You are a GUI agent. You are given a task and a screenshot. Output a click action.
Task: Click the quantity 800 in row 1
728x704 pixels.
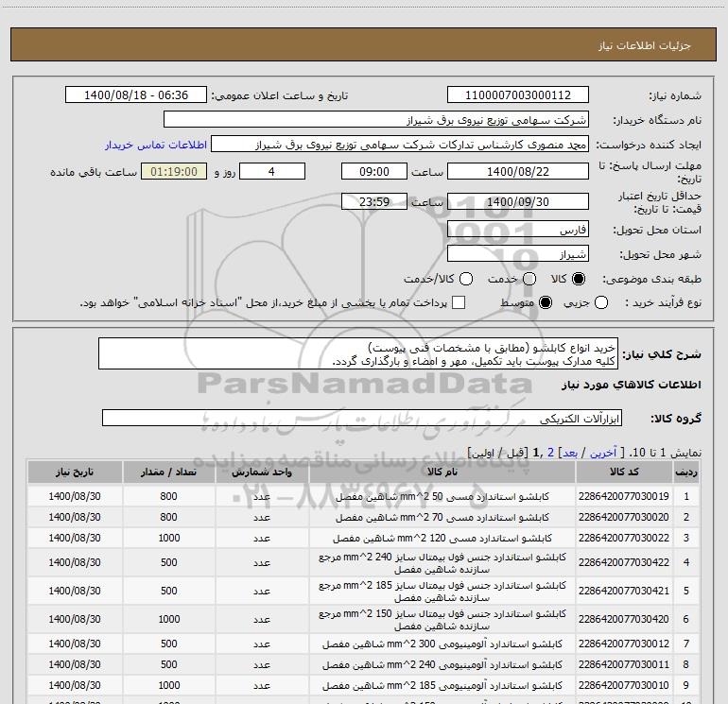[168, 496]
